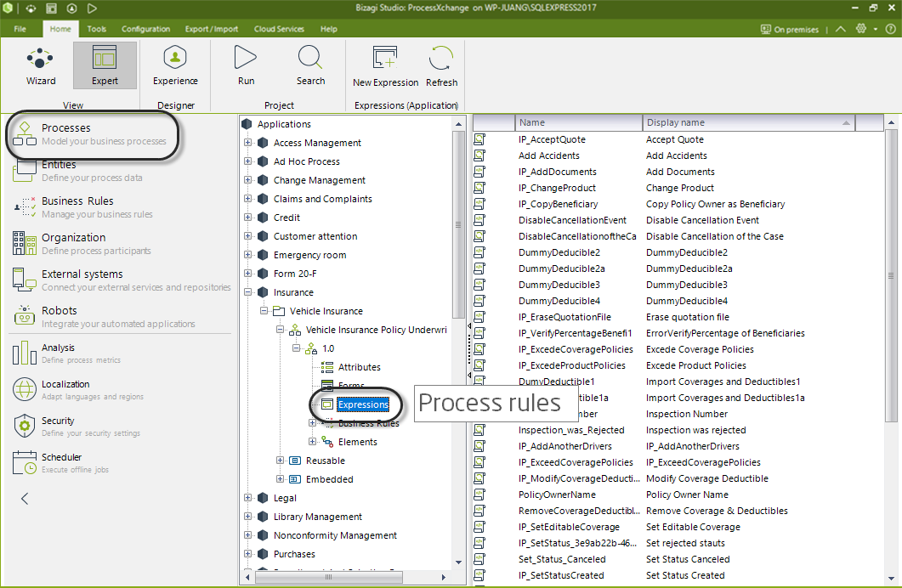Image resolution: width=902 pixels, height=588 pixels.
Task: Click the IP_AcceptQuote rule icon
Action: click(x=479, y=139)
